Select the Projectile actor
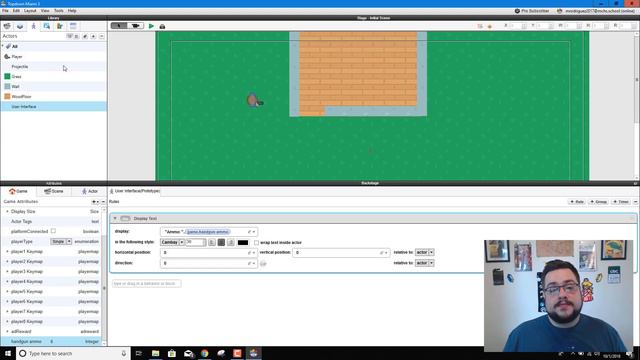This screenshot has height=360, width=640. [x=53, y=67]
